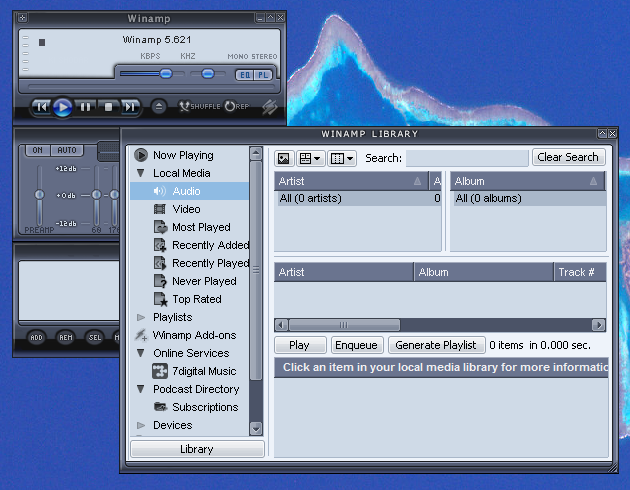The width and height of the screenshot is (630, 490).
Task: Click the Clear Search button
Action: click(568, 157)
